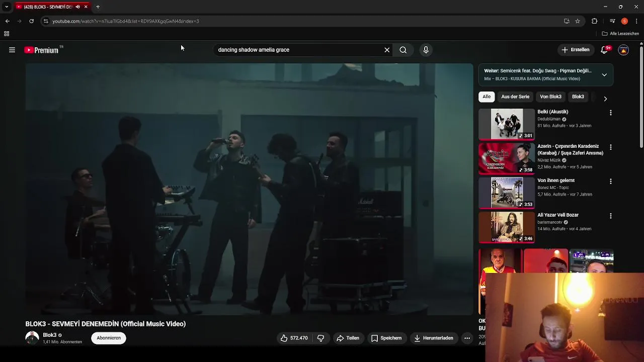Image resolution: width=644 pixels, height=362 pixels.
Task: Click the 'Bonez MC - Topic' channel name
Action: coord(553,188)
